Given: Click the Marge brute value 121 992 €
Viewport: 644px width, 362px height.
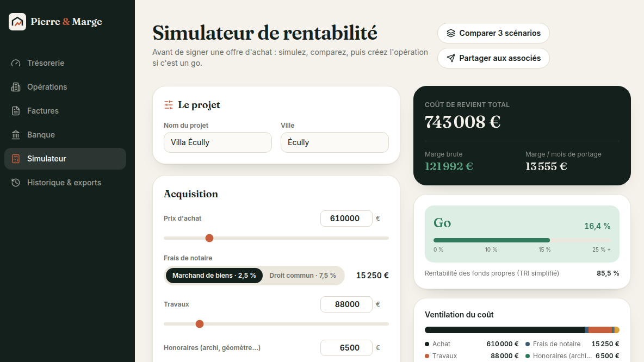Looking at the screenshot, I should coord(449,167).
